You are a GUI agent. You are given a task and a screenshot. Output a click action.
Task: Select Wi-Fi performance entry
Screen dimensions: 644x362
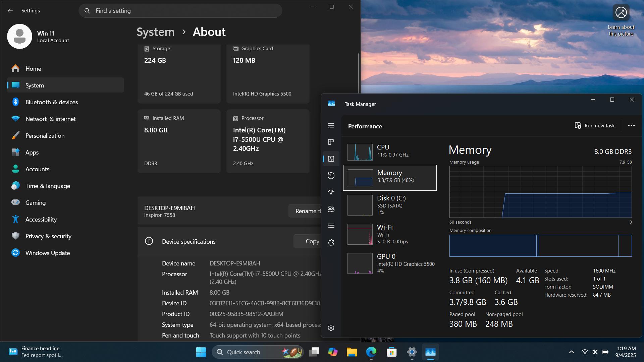390,234
